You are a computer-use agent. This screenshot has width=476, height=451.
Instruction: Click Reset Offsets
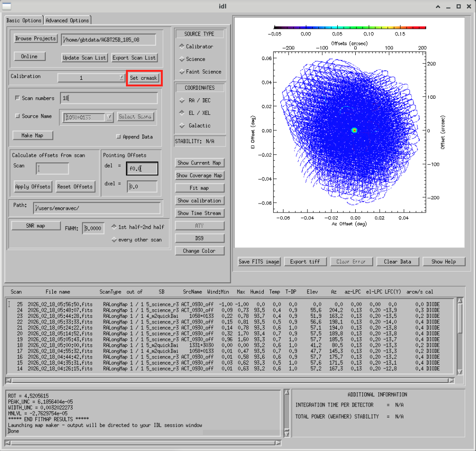pos(75,187)
